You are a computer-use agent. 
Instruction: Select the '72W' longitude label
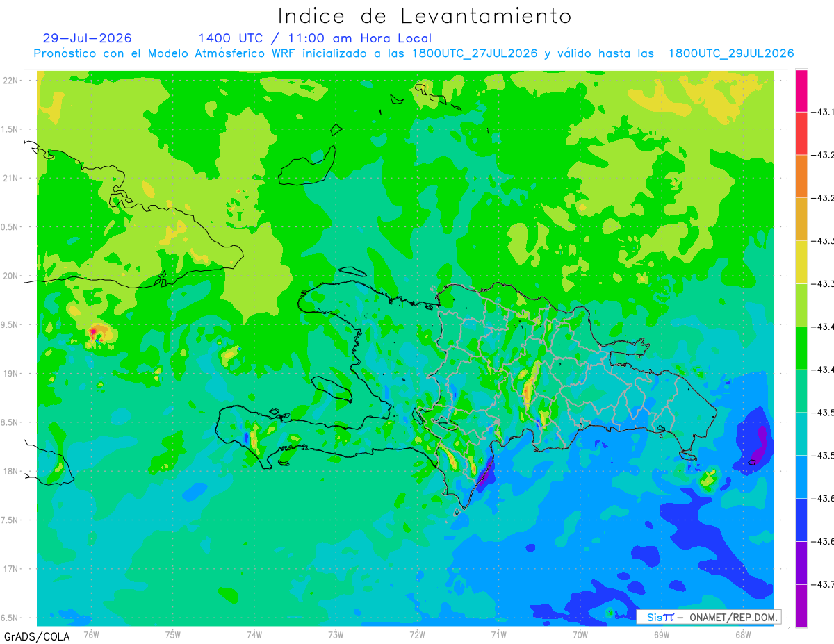coord(417,634)
